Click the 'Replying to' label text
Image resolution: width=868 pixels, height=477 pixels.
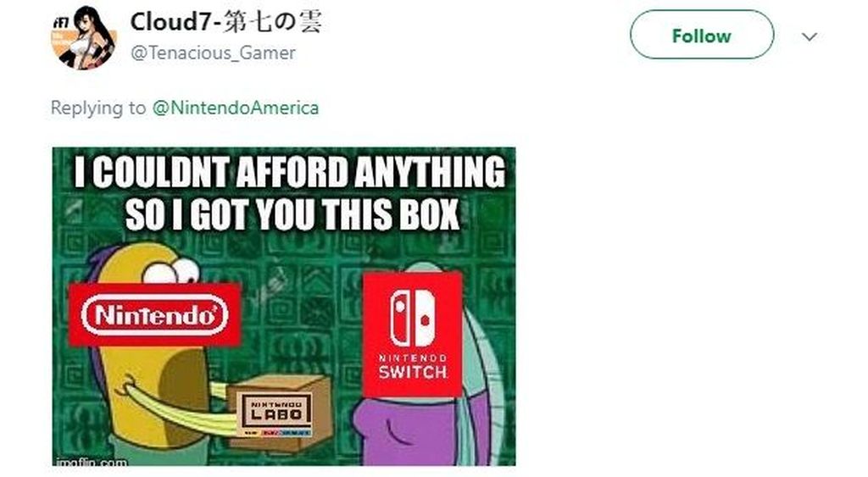pos(98,108)
